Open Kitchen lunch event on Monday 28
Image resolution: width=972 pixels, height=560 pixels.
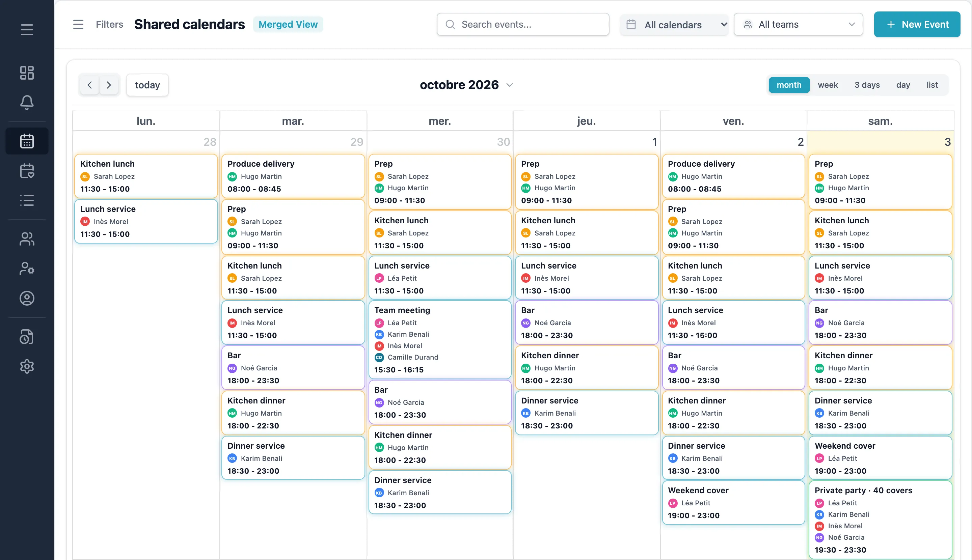(x=146, y=176)
